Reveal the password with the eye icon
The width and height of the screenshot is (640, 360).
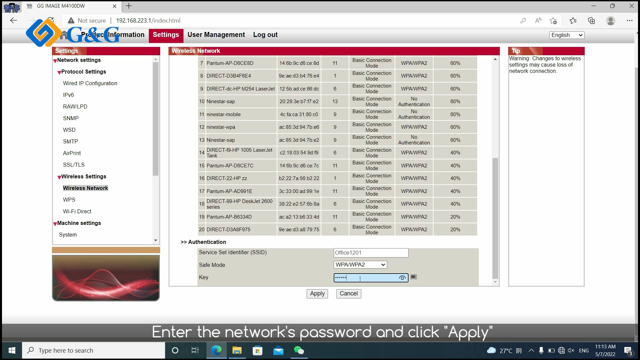[x=402, y=278]
